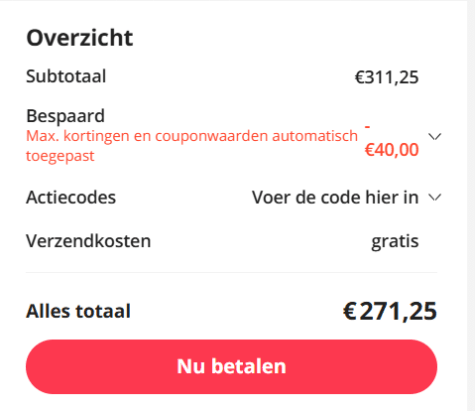This screenshot has height=411, width=475.
Task: Click the euro symbol before 271,25
Action: click(x=350, y=311)
